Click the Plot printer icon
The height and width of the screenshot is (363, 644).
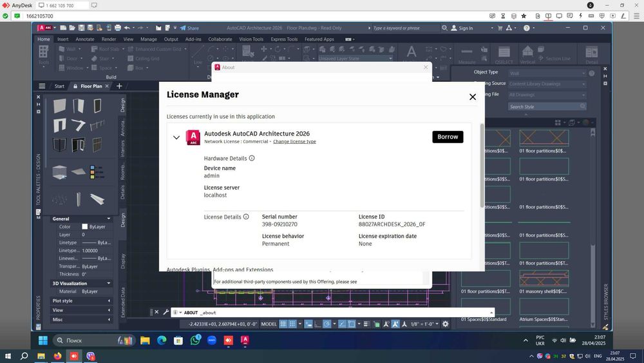tap(118, 28)
